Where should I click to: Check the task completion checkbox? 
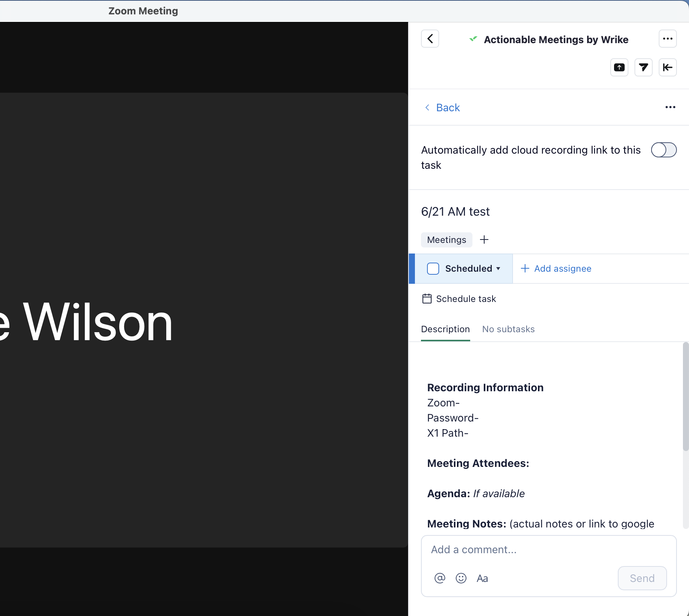click(433, 269)
